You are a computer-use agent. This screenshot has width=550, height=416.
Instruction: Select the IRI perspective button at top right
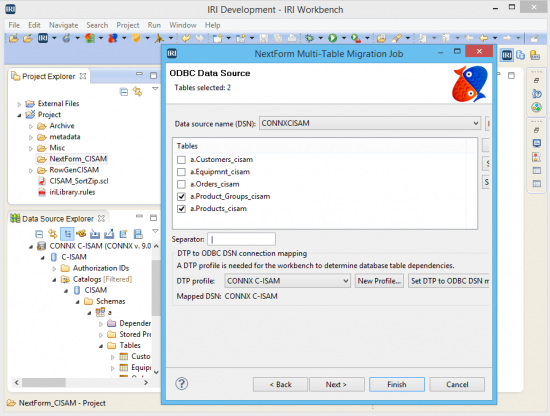coord(507,55)
